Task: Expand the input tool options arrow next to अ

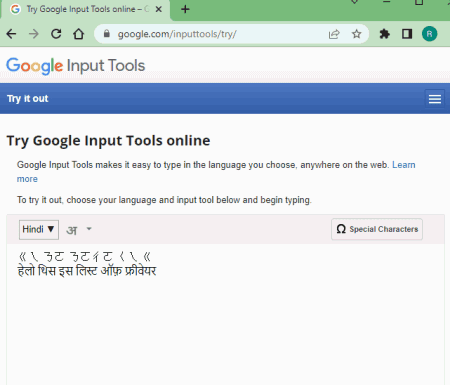Action: (x=89, y=229)
